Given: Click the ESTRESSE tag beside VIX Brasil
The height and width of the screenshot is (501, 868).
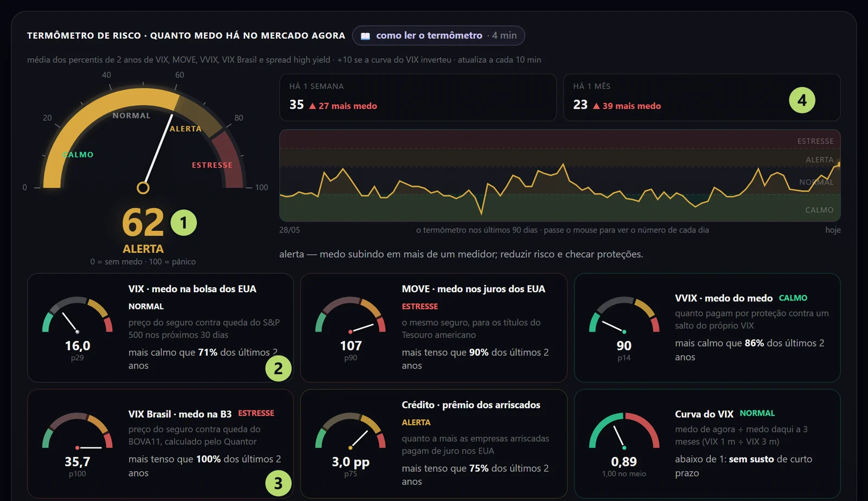Looking at the screenshot, I should [x=256, y=413].
